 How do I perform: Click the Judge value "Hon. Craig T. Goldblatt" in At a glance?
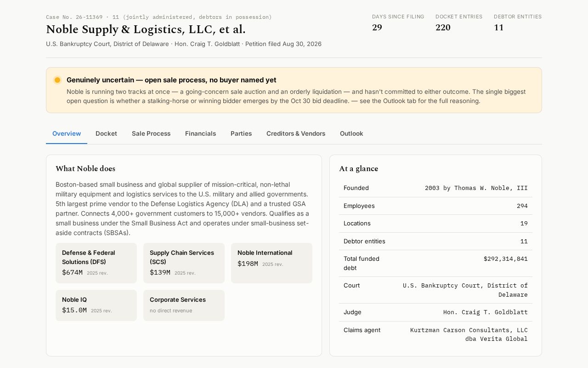click(x=486, y=312)
